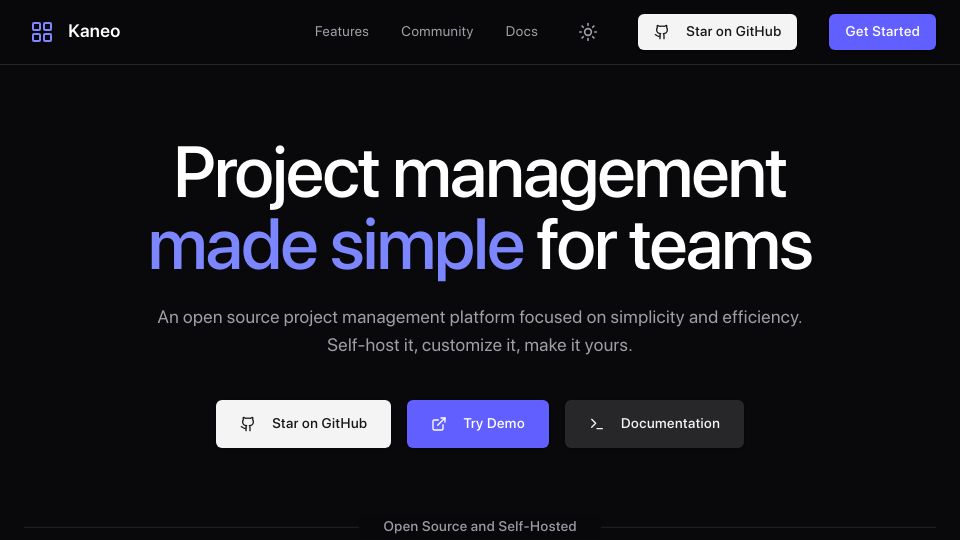This screenshot has height=540, width=960.
Task: Click the Kaneo brand name
Action: 94,31
